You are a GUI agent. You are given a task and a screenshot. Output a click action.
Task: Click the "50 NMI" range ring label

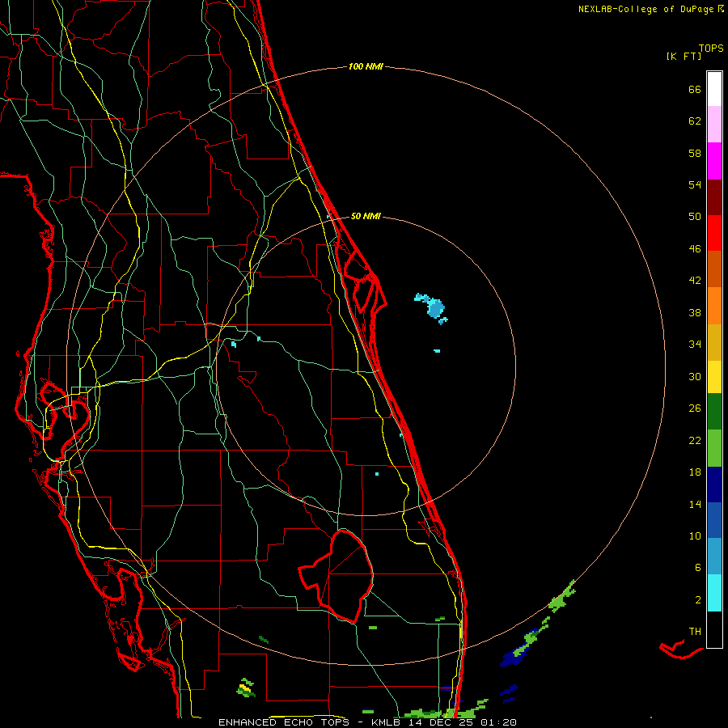366,216
